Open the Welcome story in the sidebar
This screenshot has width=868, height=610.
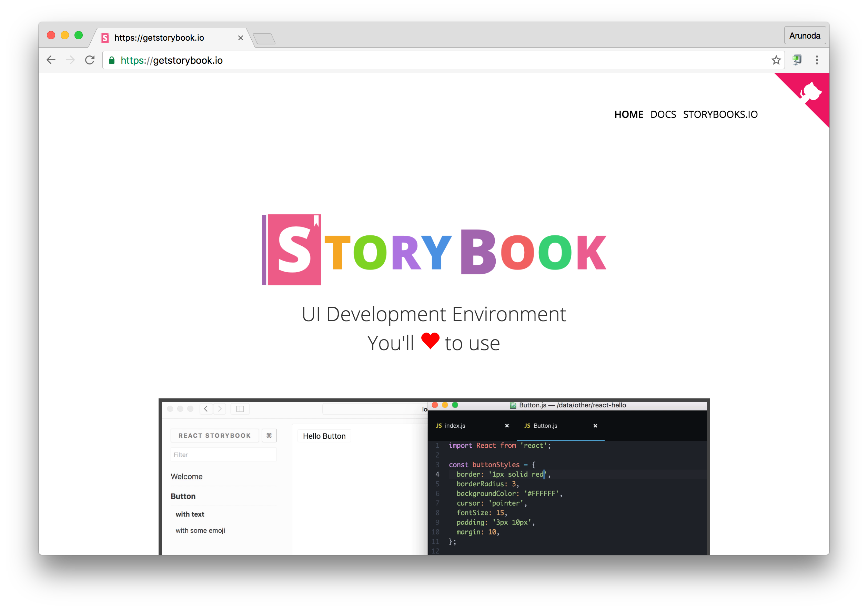pos(186,476)
